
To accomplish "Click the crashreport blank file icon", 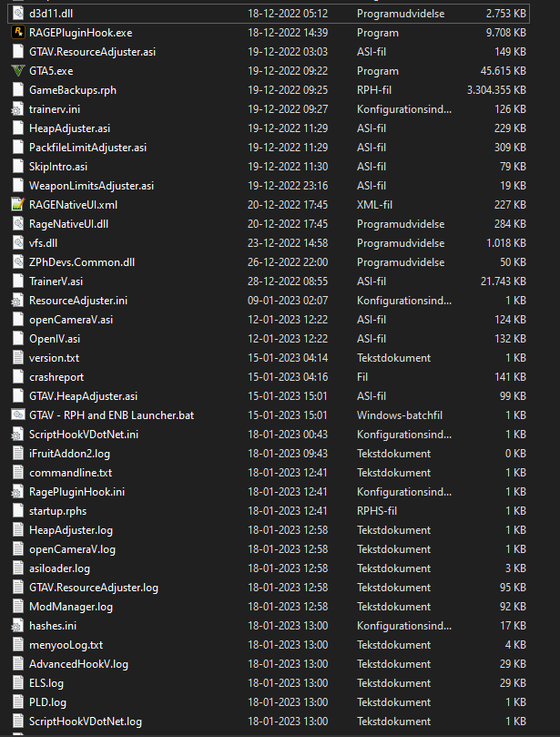I will [17, 377].
